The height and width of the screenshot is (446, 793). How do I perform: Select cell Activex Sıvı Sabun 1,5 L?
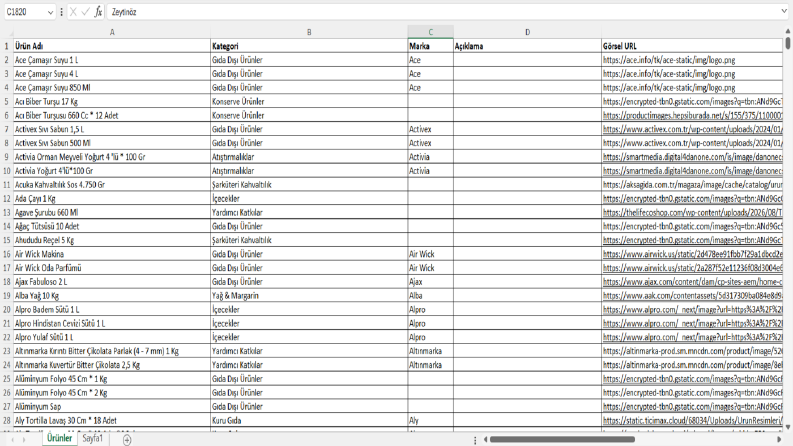(x=112, y=129)
